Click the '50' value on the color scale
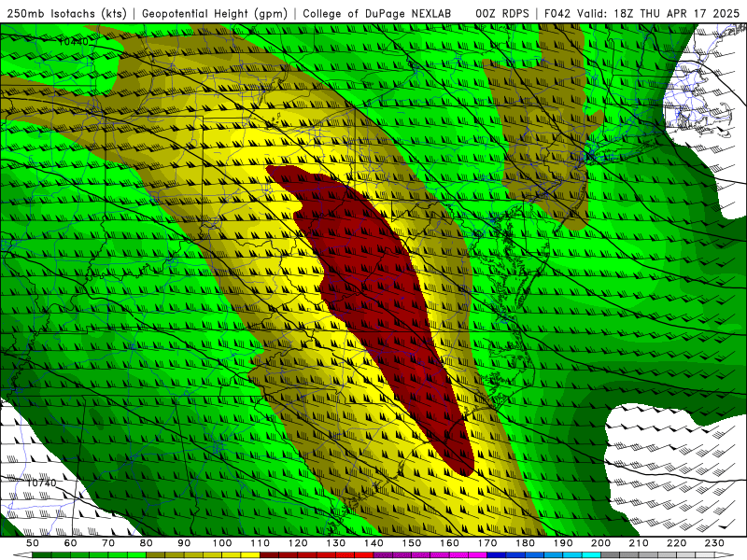This screenshot has height=560, width=747. pyautogui.click(x=33, y=543)
